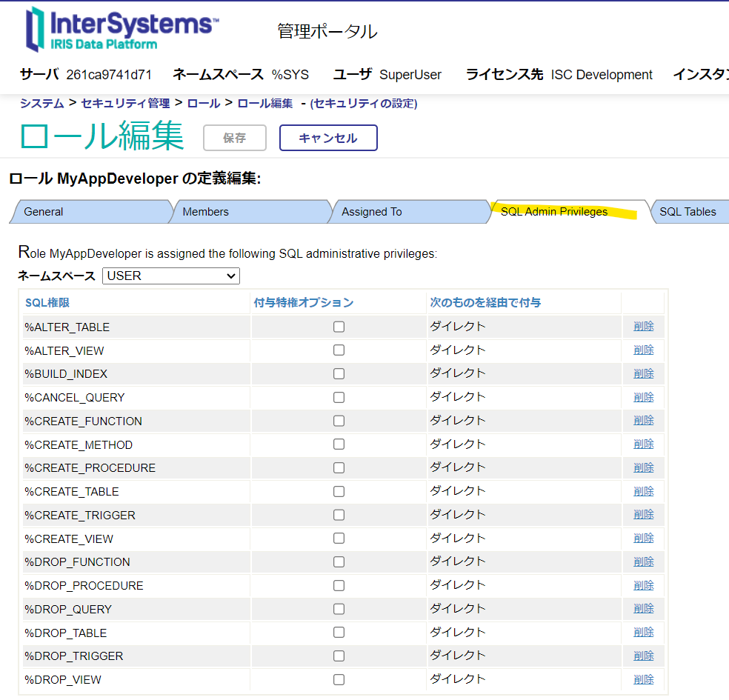Navigate to ロール breadcrumb link
Viewport: 729px width, 700px height.
click(x=204, y=103)
